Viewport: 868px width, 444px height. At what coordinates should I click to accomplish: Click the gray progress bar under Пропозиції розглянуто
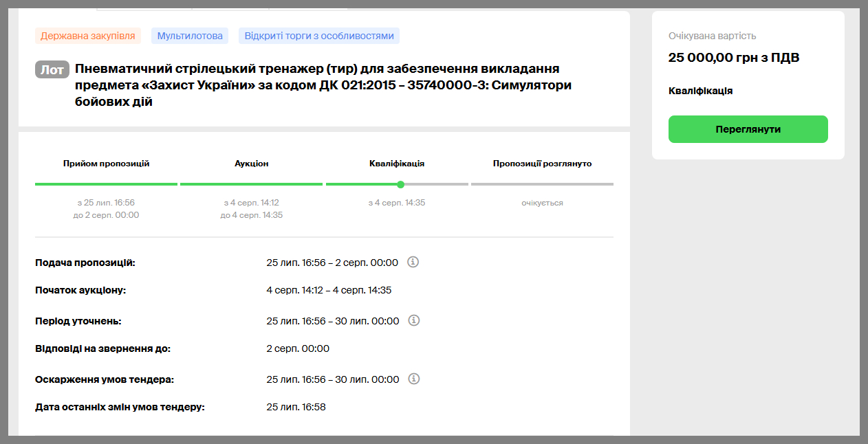tap(542, 184)
